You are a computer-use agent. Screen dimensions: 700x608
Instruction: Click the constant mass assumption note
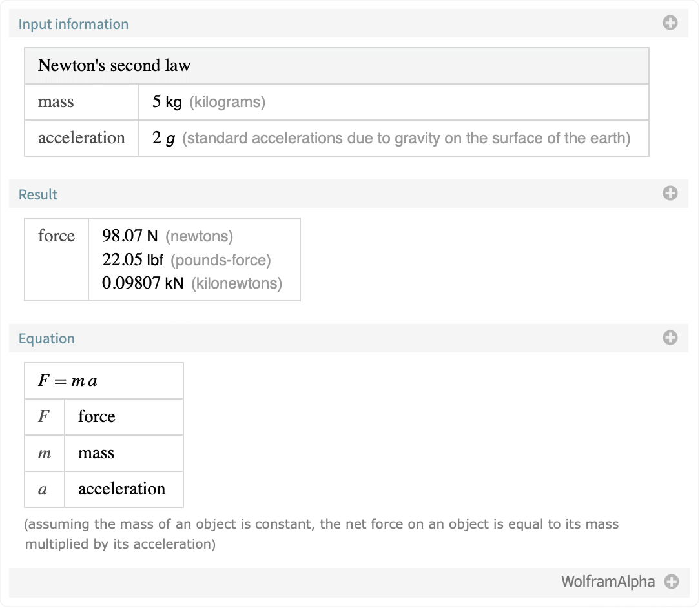[x=322, y=534]
